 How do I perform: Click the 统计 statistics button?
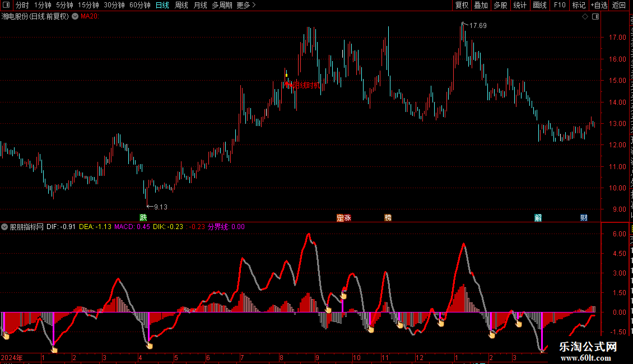519,5
